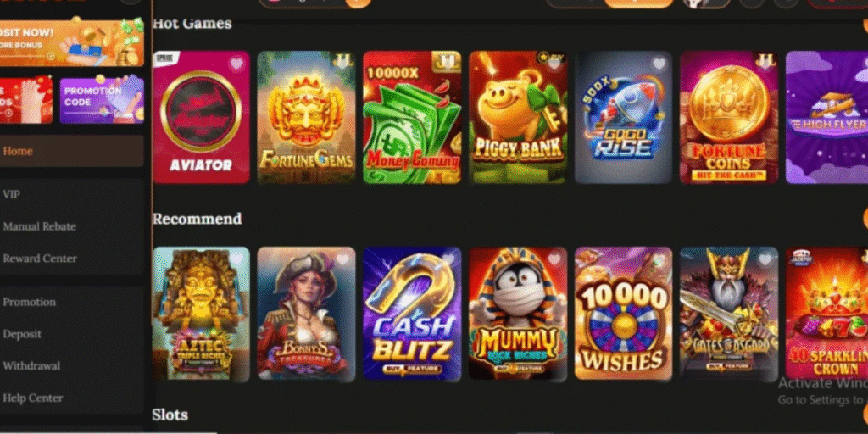Favorite the Aviator game with heart icon

point(237,64)
